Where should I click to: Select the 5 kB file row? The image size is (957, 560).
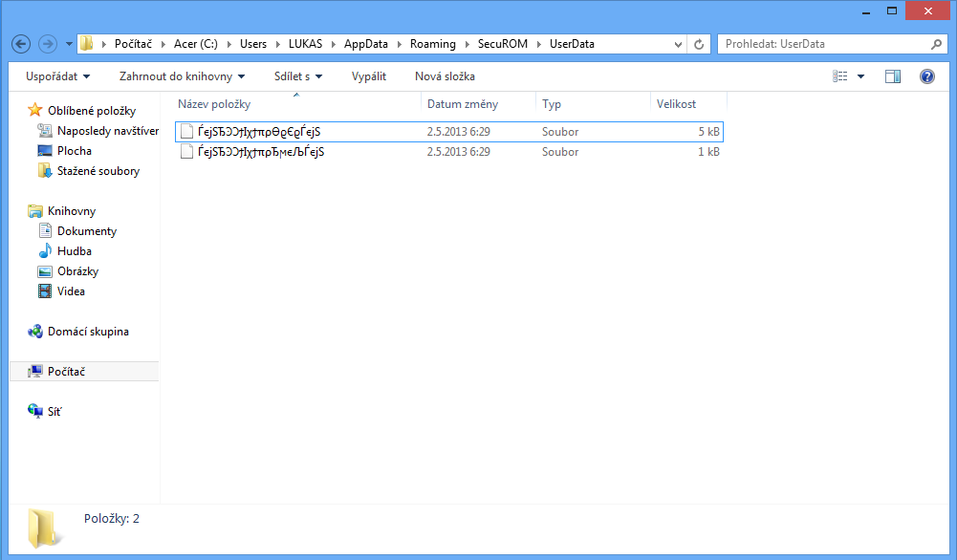(x=449, y=132)
